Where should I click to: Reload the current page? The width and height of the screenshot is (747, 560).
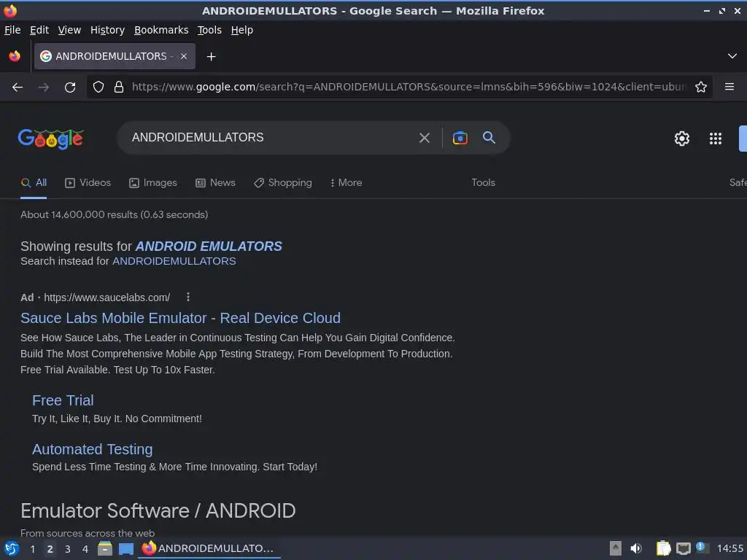click(x=70, y=87)
